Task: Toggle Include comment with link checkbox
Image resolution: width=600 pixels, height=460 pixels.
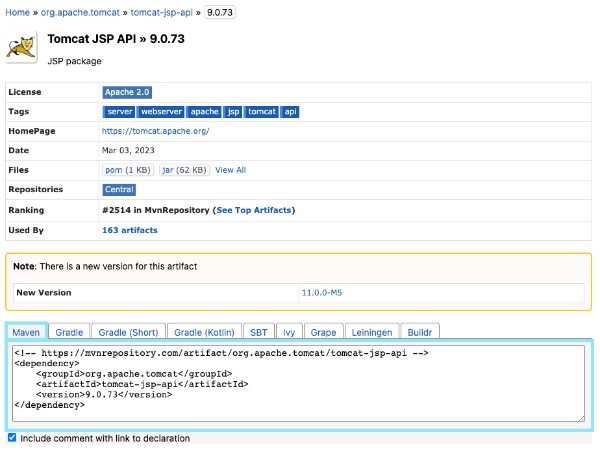Action: tap(12, 437)
